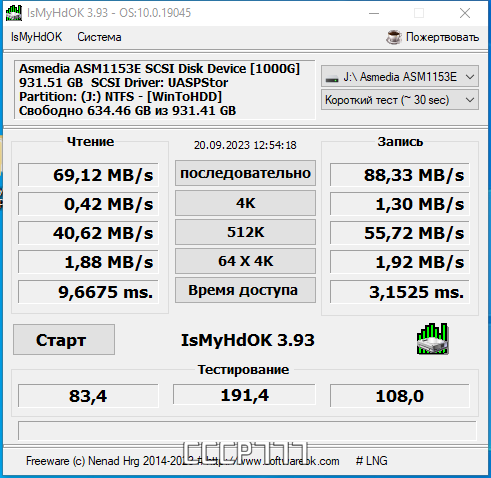Click the green hard drive benchmark icon

click(x=432, y=339)
